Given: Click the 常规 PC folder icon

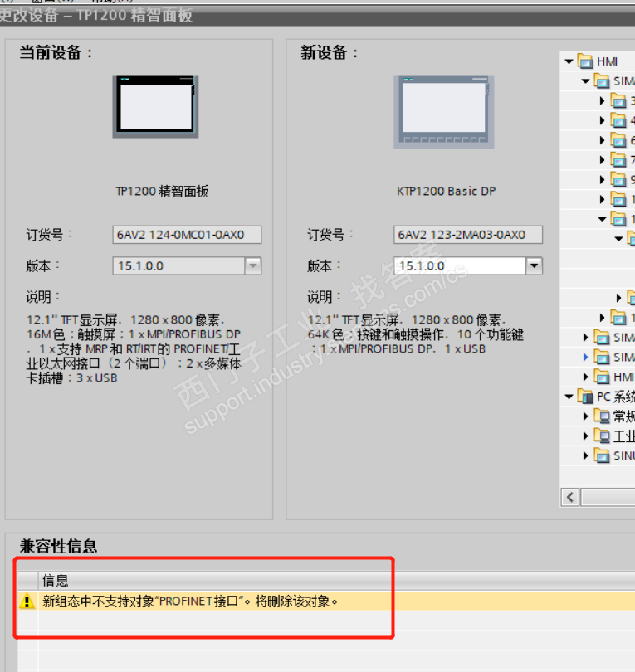Looking at the screenshot, I should [602, 416].
